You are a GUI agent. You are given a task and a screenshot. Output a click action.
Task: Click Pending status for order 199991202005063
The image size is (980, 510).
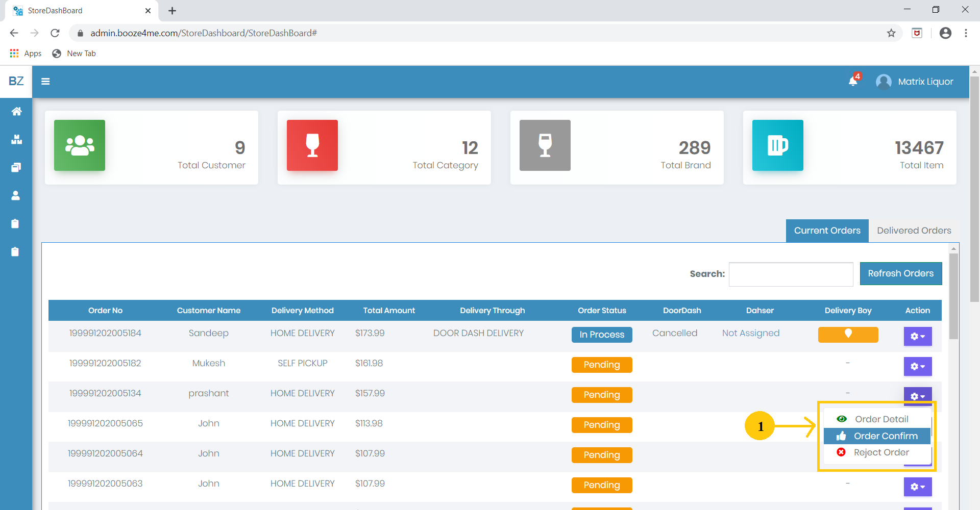pos(602,485)
